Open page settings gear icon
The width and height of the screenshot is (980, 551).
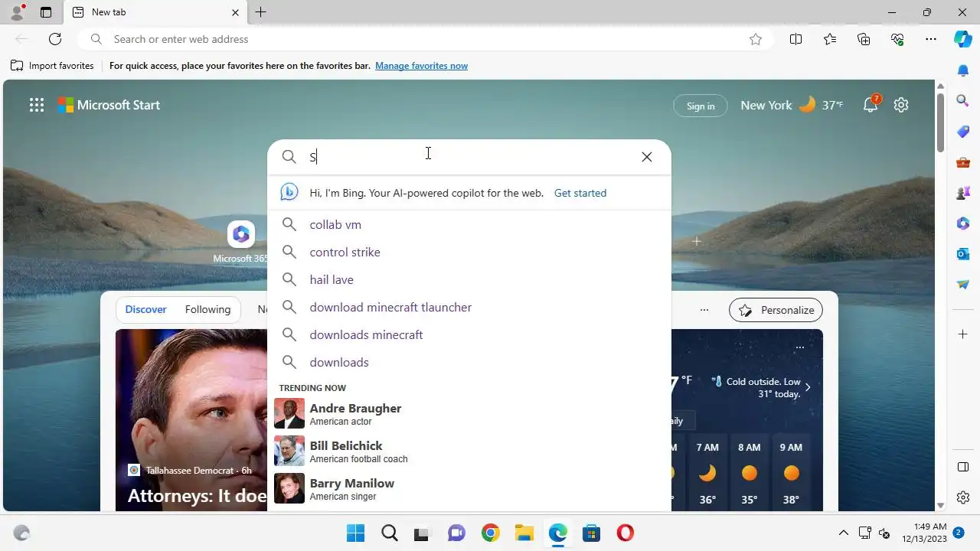pos(901,106)
